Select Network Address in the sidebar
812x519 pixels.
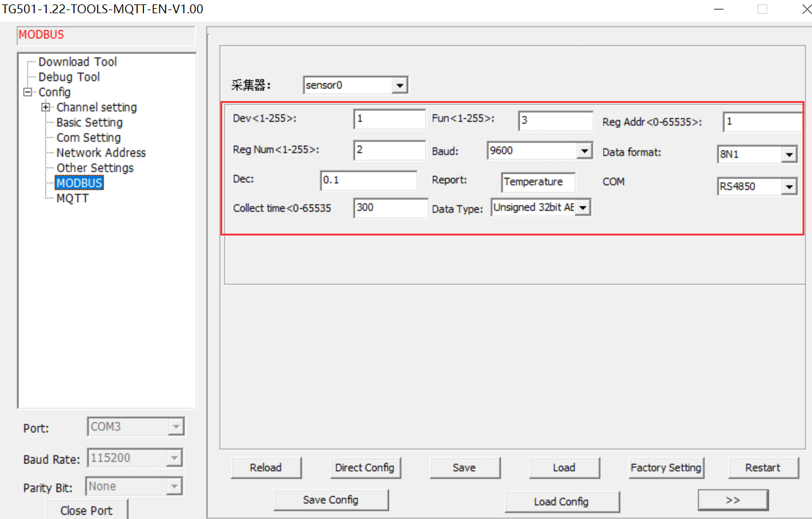pos(101,152)
